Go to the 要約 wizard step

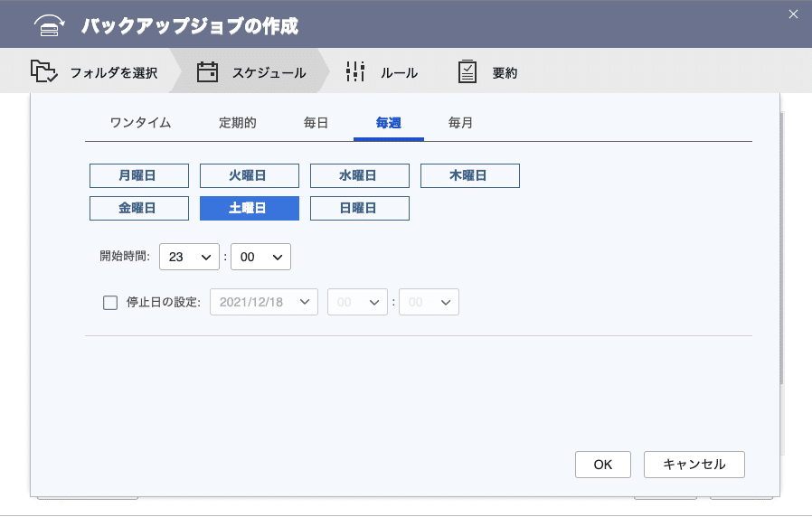click(x=487, y=72)
